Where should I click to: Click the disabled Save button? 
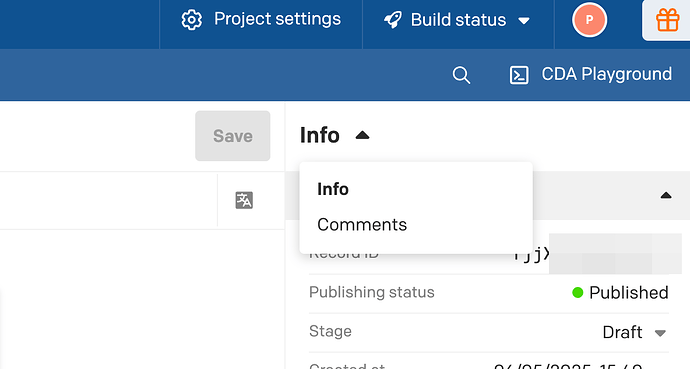(x=232, y=136)
